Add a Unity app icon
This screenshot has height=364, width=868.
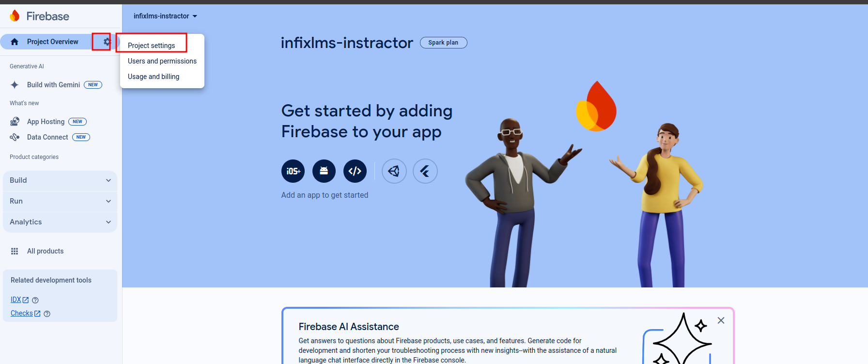pos(394,171)
